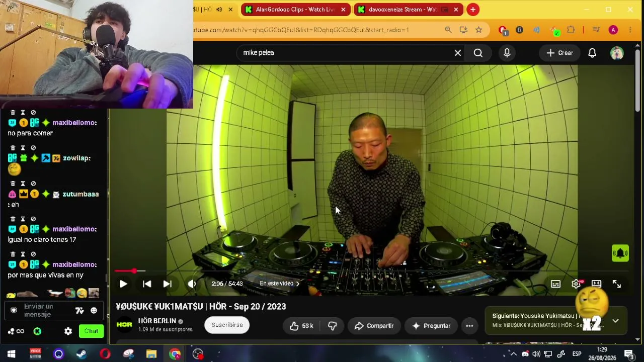Click the green bell button on video
644x362 pixels.
620,253
